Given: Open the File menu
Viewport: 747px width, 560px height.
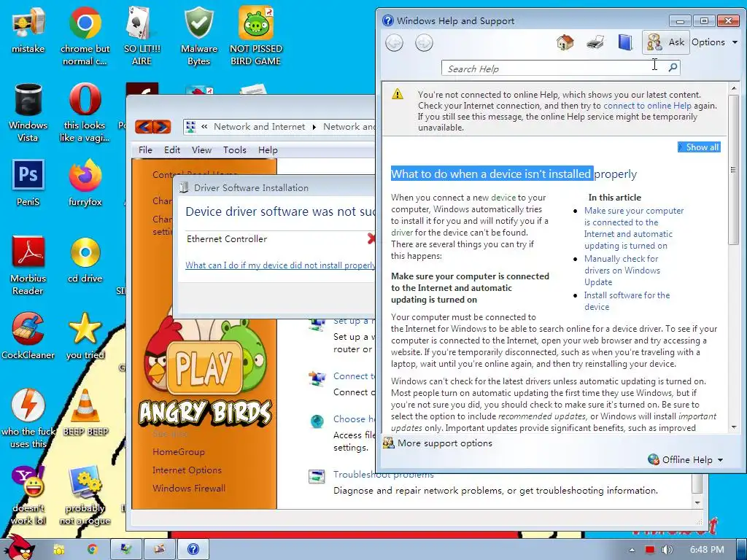Looking at the screenshot, I should [145, 150].
